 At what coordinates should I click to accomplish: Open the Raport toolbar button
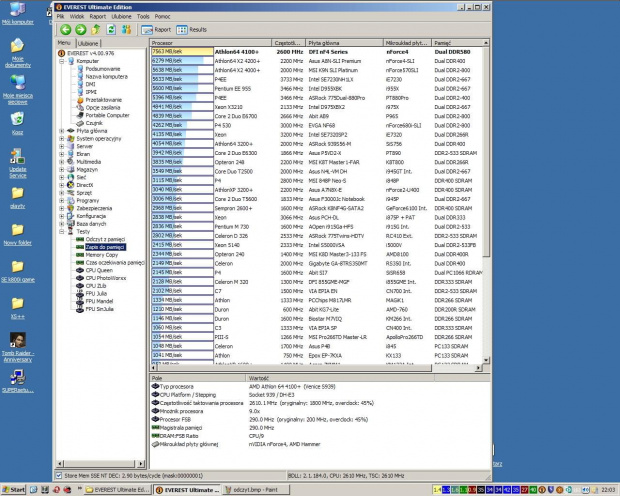click(x=156, y=30)
